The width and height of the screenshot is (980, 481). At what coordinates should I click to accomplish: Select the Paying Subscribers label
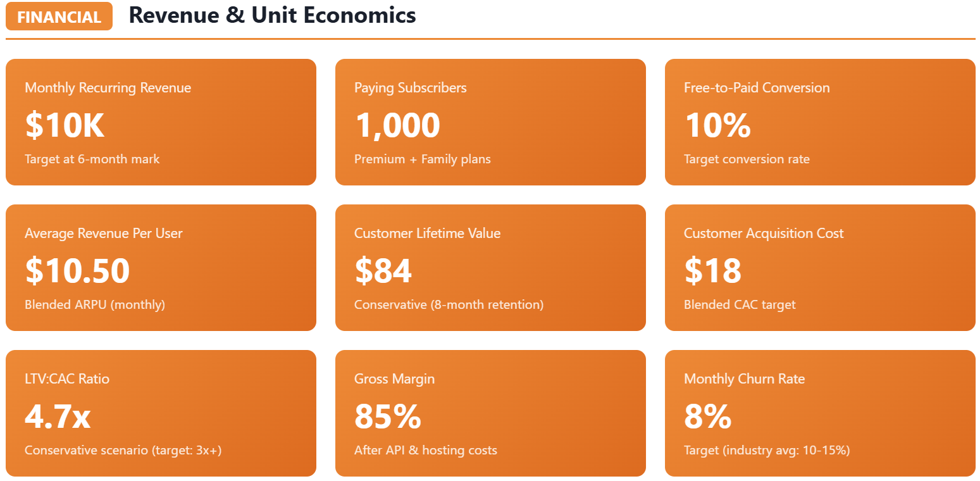point(410,88)
